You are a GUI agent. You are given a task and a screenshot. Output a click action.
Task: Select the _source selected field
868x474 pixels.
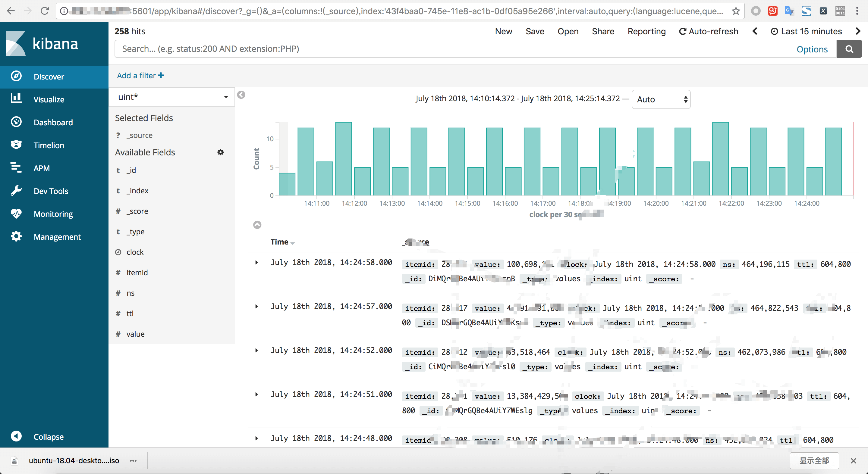pos(140,135)
